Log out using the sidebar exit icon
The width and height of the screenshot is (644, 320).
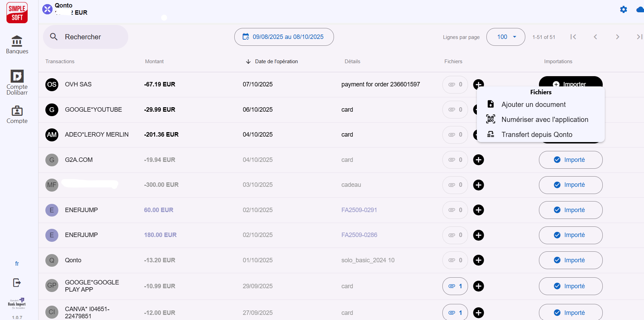[17, 282]
